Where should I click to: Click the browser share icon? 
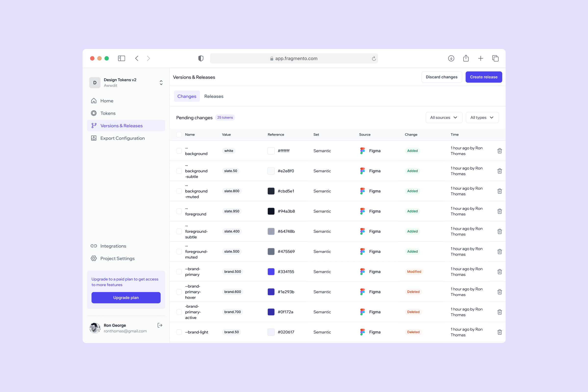[466, 59]
